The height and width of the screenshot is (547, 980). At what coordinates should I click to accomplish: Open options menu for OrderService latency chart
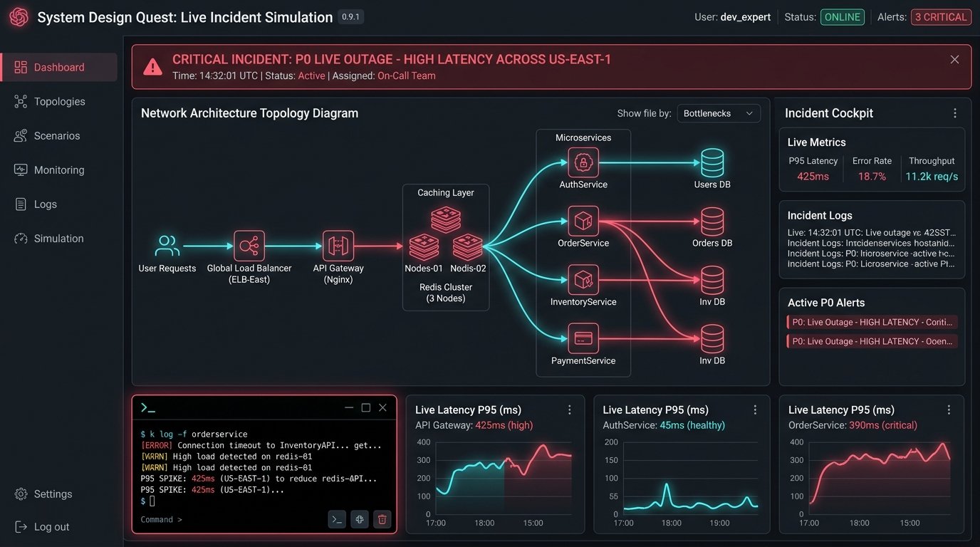[x=949, y=410]
